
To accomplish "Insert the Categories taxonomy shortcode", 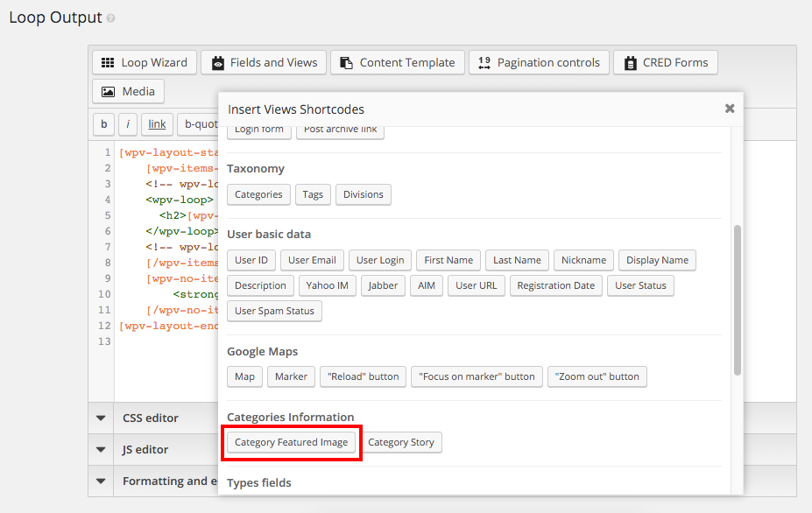I will 258,194.
